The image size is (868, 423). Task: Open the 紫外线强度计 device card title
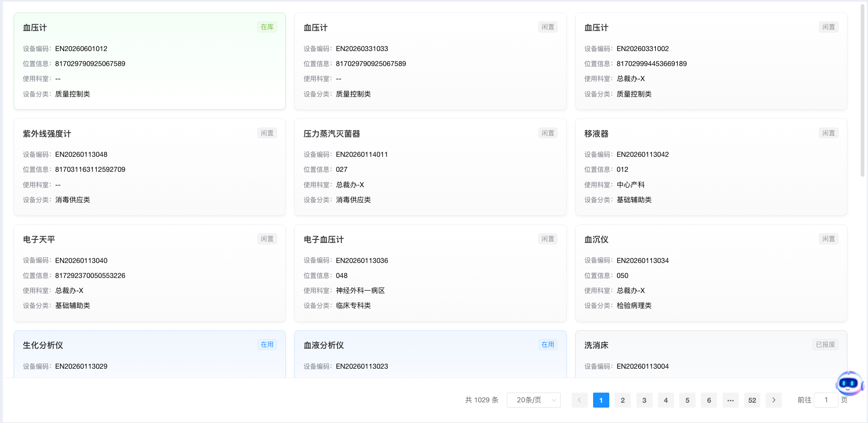click(x=47, y=134)
